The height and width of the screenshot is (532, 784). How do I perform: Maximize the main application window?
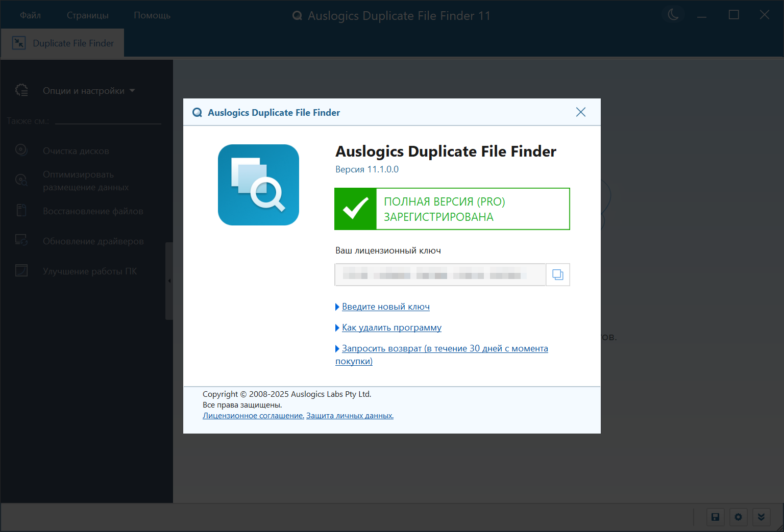point(734,15)
